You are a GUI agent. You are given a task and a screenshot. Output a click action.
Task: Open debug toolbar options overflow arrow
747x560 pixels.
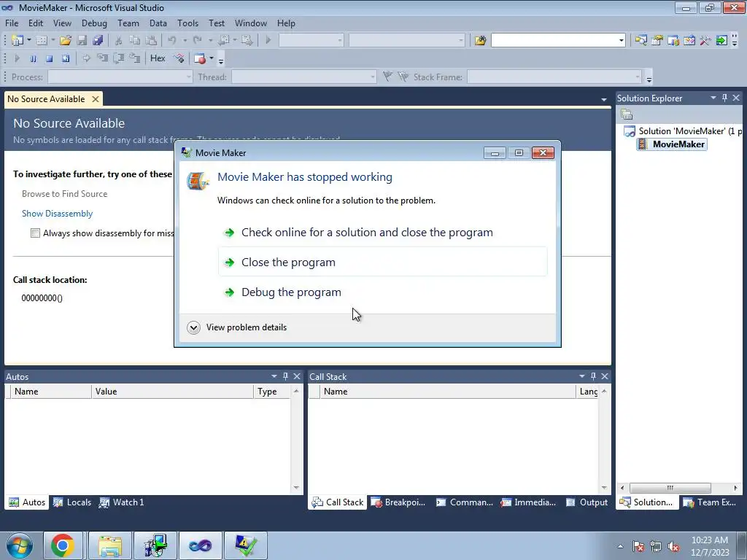coord(221,60)
